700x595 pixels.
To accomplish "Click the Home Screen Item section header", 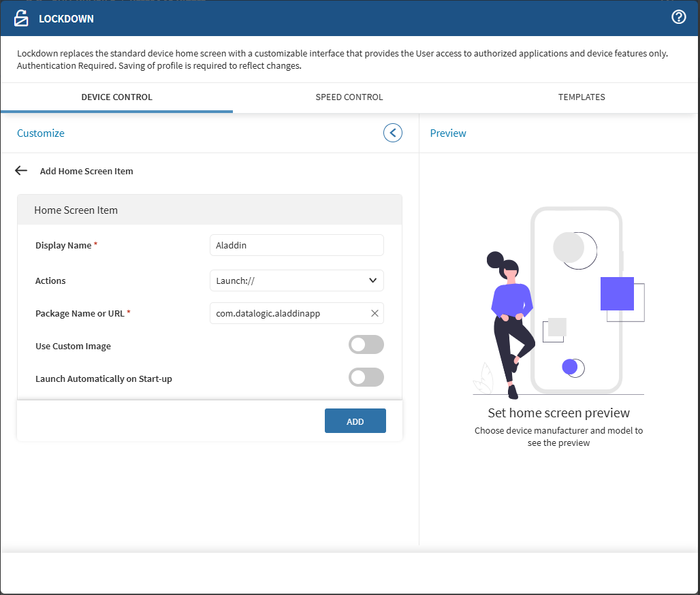I will pyautogui.click(x=76, y=210).
